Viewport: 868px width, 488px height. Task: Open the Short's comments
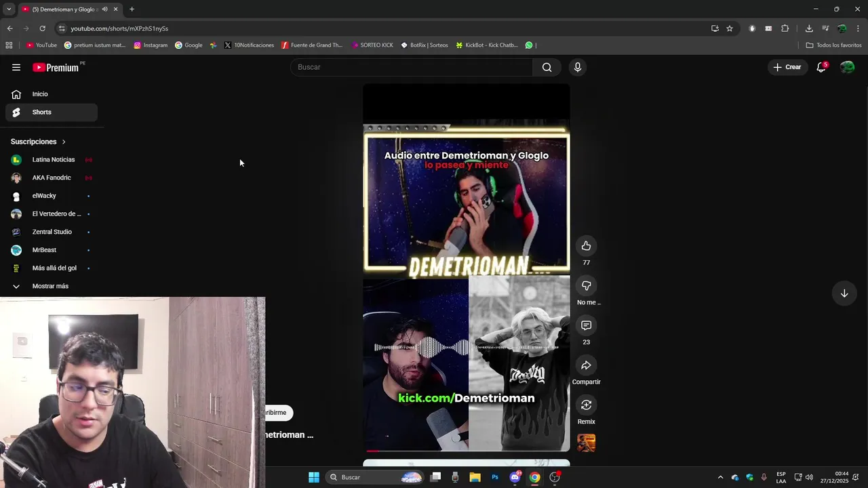click(586, 325)
